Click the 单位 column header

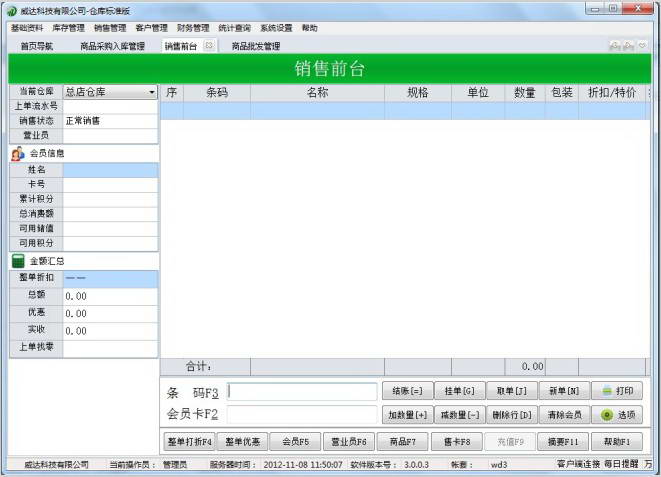pos(478,93)
